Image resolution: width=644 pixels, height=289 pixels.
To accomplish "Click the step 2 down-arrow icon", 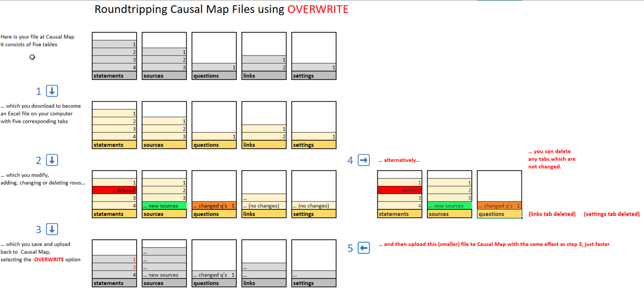I will coord(52,160).
